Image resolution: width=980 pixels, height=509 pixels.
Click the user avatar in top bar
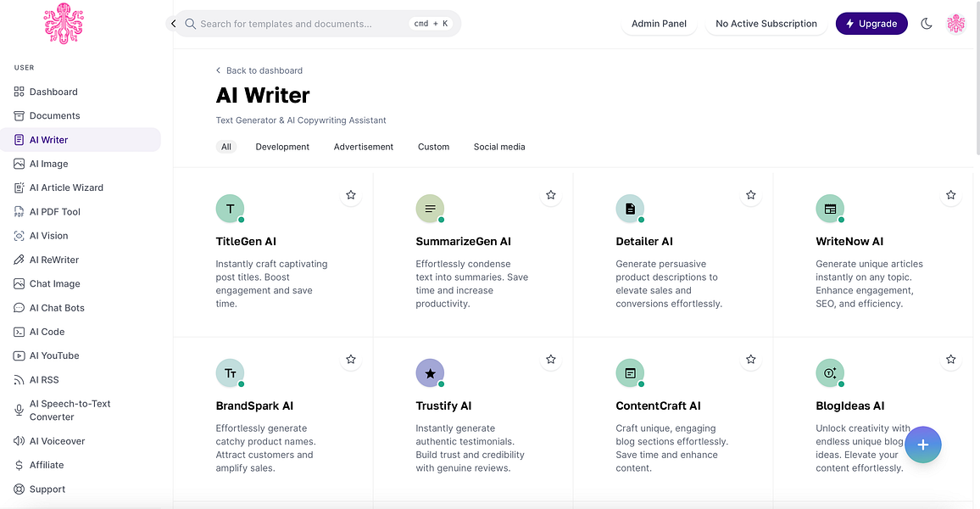[955, 24]
